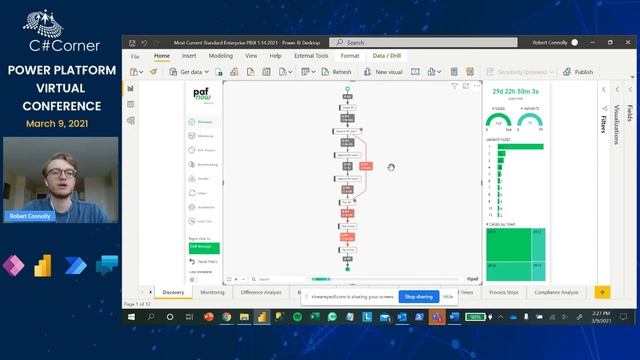Image resolution: width=640 pixels, height=360 pixels.
Task: Click the Save icon in title bar
Action: point(132,42)
